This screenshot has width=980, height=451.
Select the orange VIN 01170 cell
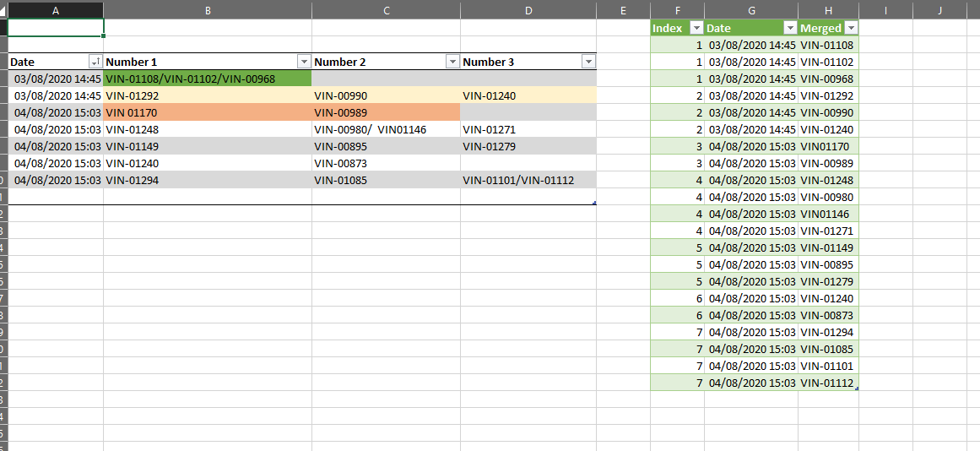[208, 112]
